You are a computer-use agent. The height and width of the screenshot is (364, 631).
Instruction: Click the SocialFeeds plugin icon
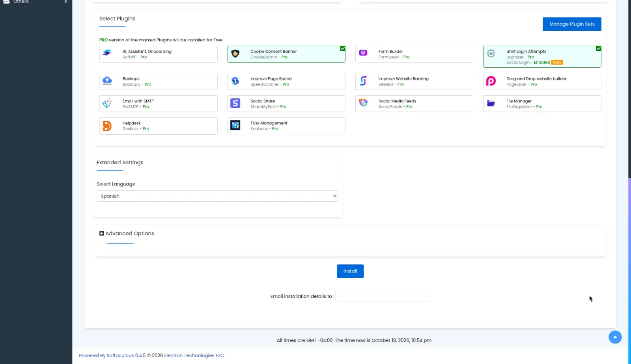tap(363, 102)
